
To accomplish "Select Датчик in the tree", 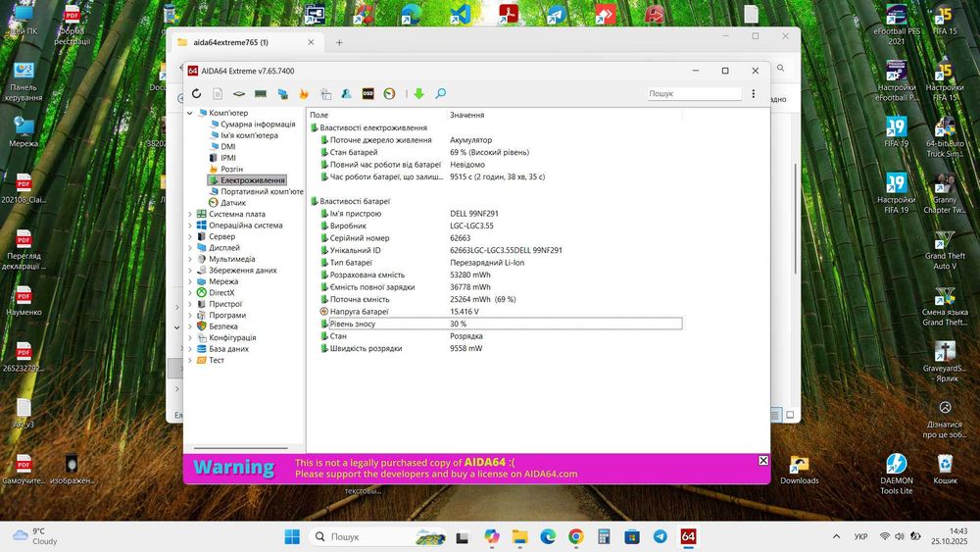I will pos(233,203).
